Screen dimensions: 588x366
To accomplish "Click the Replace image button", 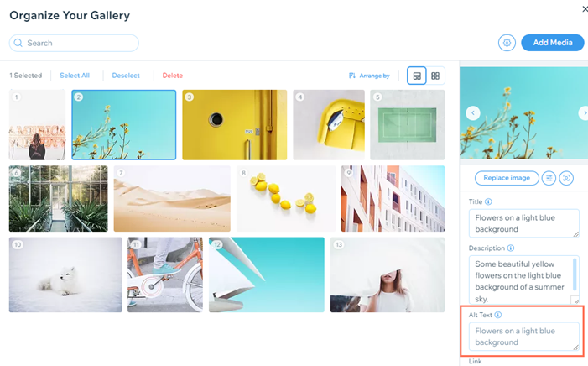I will [x=507, y=178].
